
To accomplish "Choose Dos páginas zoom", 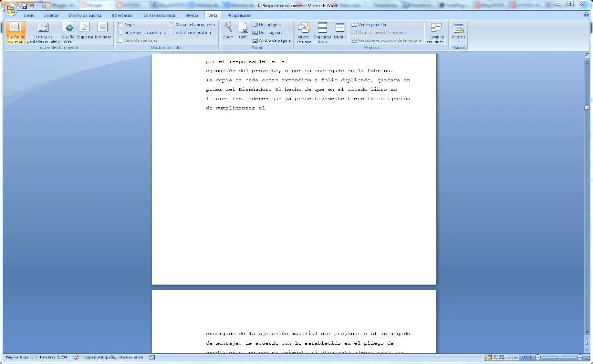I will pyautogui.click(x=267, y=33).
